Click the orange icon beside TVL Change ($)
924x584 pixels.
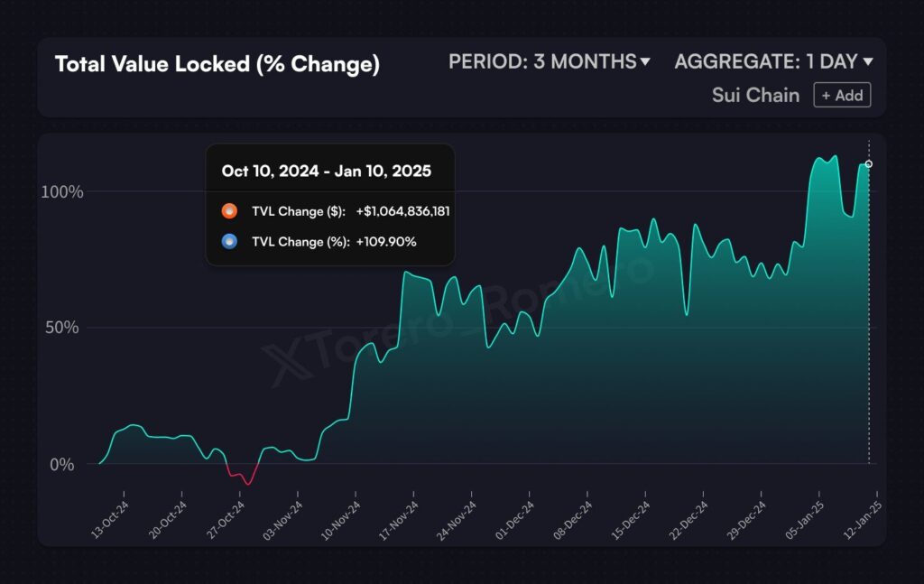point(229,211)
